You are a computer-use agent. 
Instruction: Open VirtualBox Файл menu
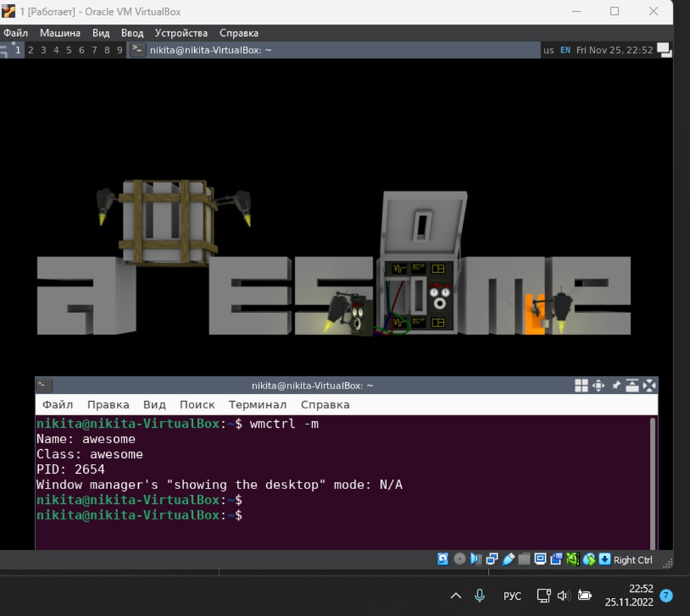16,33
